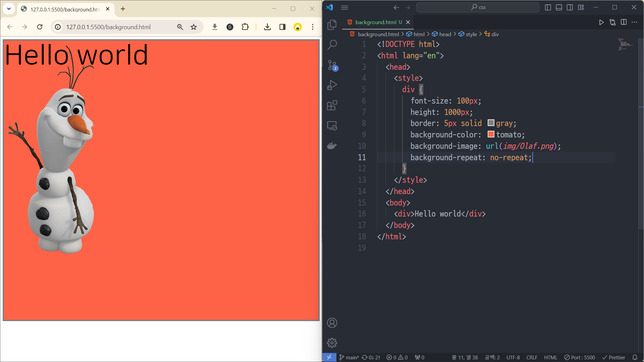Open the Explorer view in activity bar

(x=332, y=24)
